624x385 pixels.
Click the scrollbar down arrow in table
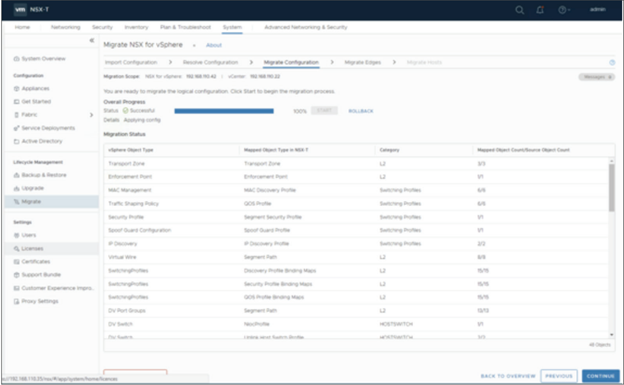(612, 335)
